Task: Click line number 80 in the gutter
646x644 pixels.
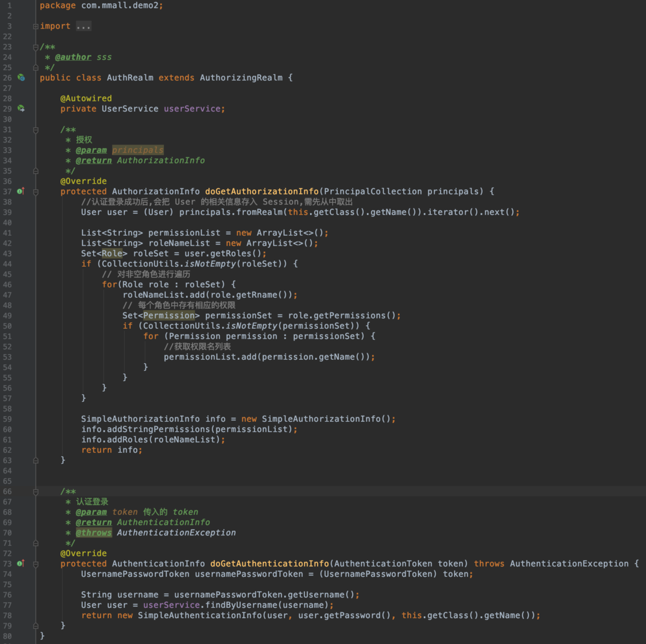Action: click(7, 636)
